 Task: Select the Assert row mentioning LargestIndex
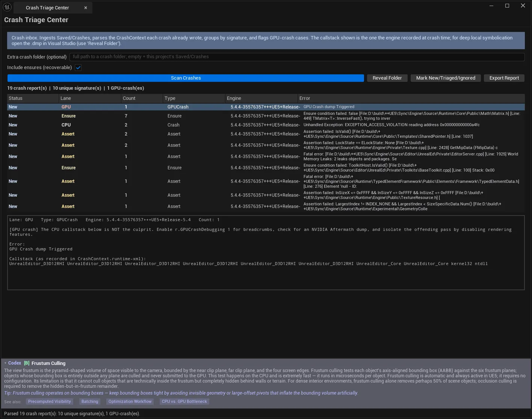(x=266, y=206)
